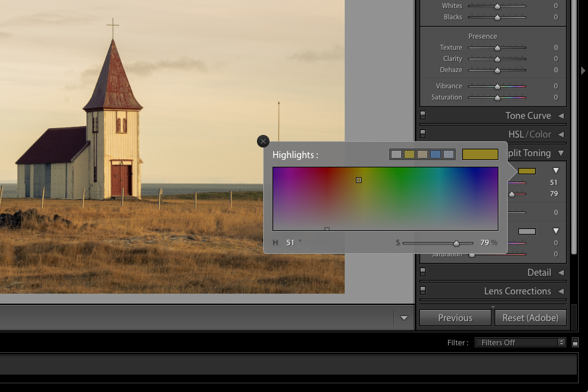Click the dropdown arrow below the image preview
This screenshot has width=588, height=392.
pyautogui.click(x=404, y=317)
